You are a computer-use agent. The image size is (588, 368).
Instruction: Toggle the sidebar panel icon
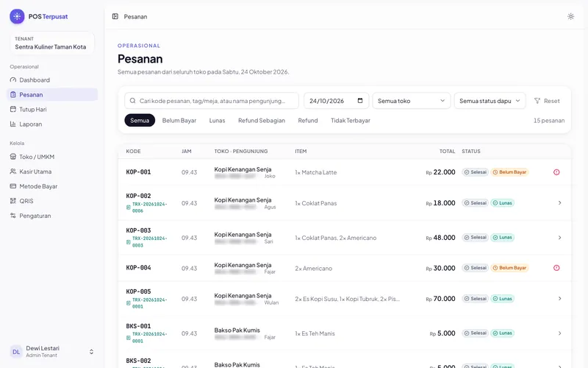[115, 16]
